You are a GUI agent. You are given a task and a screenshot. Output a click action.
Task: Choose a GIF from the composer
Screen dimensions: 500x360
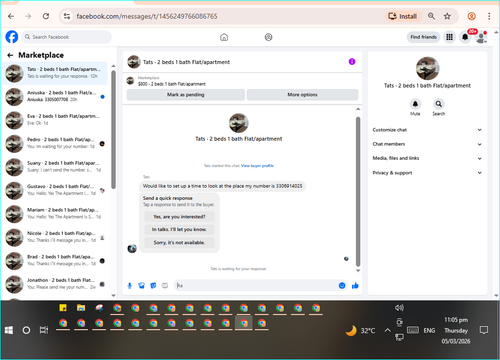pos(165,286)
